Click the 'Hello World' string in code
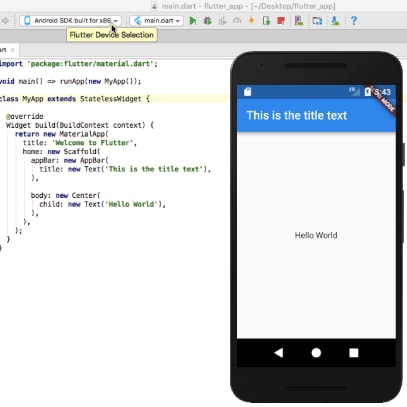407x407 pixels. 133,204
